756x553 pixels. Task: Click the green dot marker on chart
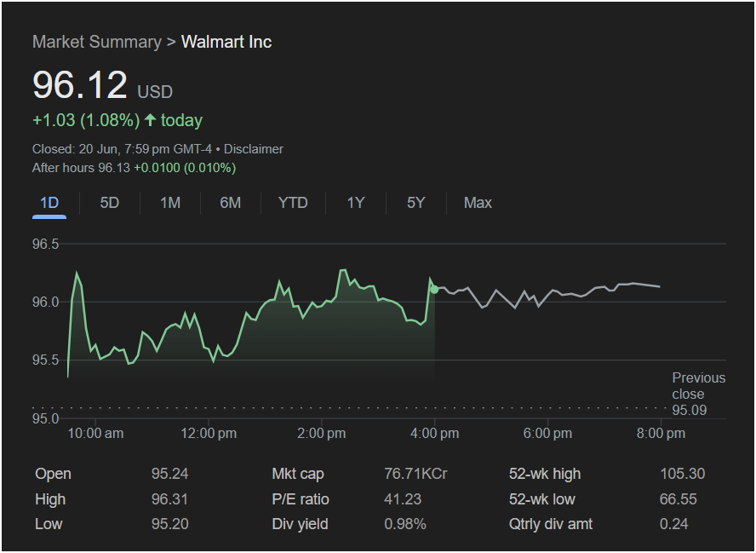click(x=434, y=290)
